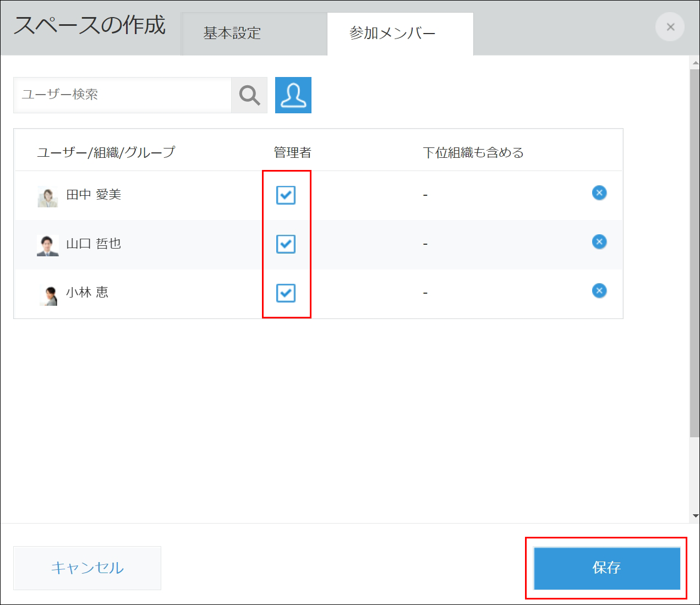Click 山口 哲也's avatar picture
The image size is (700, 605).
[x=48, y=244]
